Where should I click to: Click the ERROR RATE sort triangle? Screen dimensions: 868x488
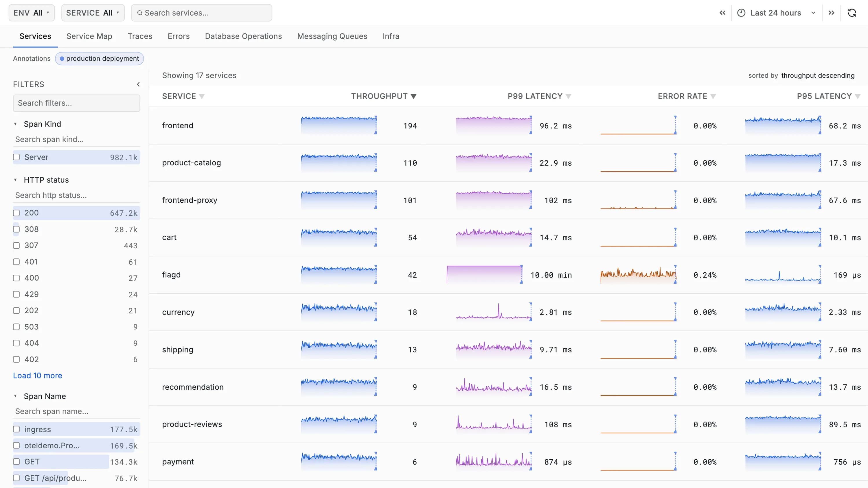713,96
